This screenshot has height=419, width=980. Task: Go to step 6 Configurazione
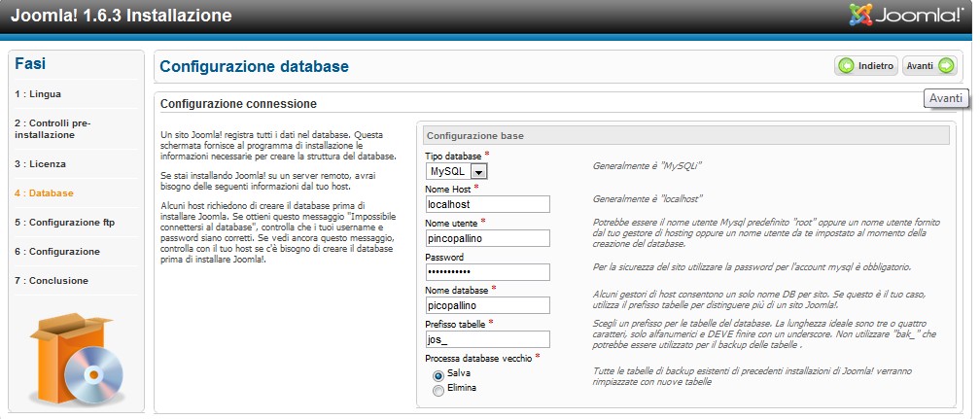click(56, 252)
